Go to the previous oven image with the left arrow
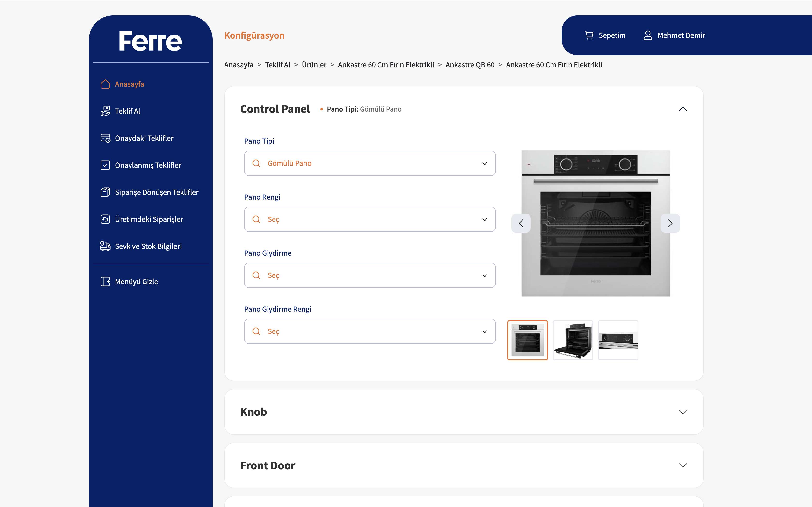Image resolution: width=812 pixels, height=507 pixels. pyautogui.click(x=521, y=223)
